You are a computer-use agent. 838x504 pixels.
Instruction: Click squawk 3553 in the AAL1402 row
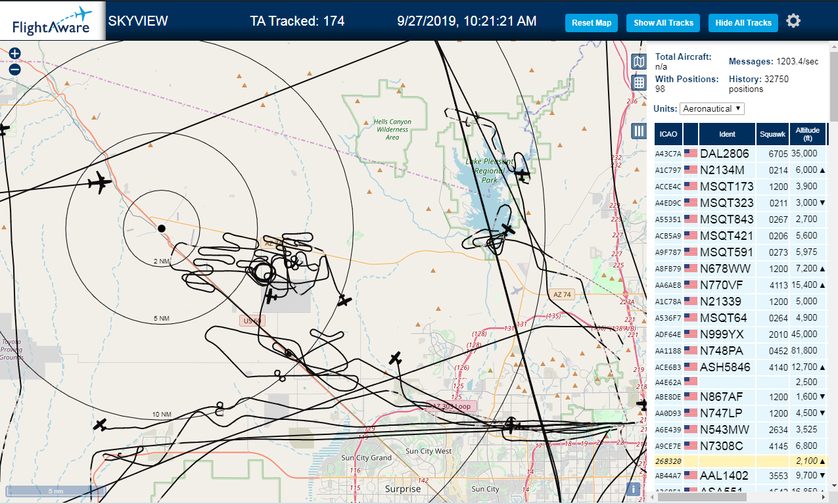point(778,475)
